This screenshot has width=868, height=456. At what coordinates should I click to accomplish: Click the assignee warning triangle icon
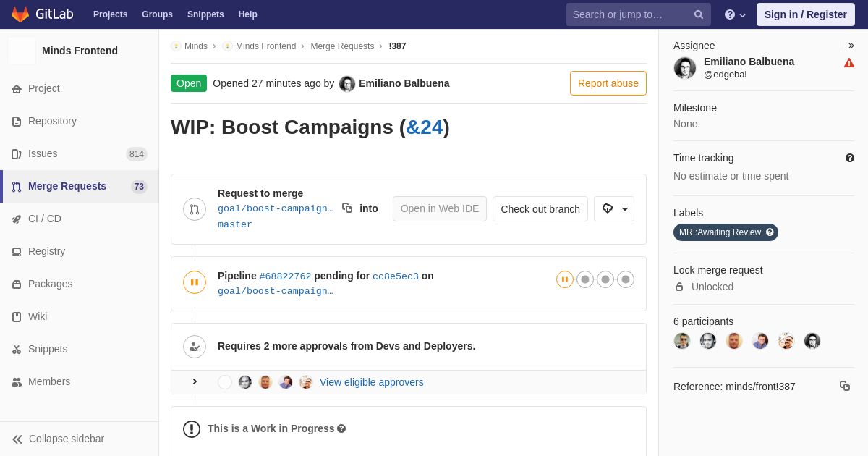tap(849, 63)
